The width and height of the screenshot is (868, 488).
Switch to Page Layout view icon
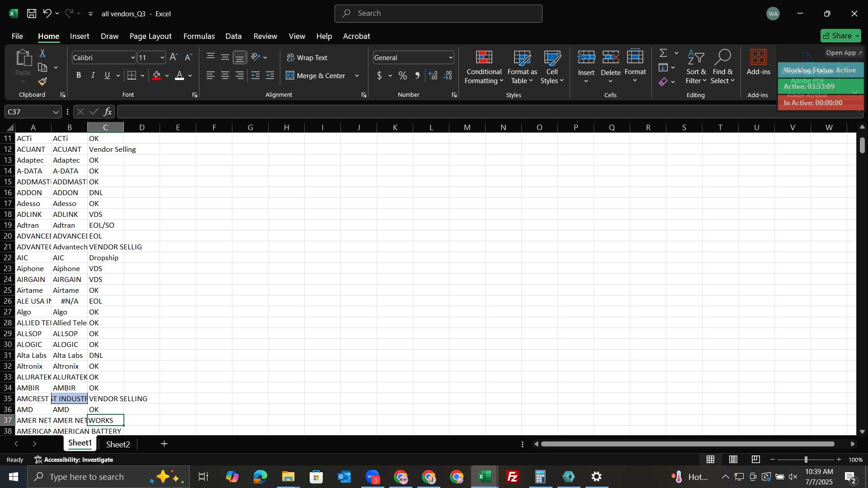pyautogui.click(x=733, y=460)
